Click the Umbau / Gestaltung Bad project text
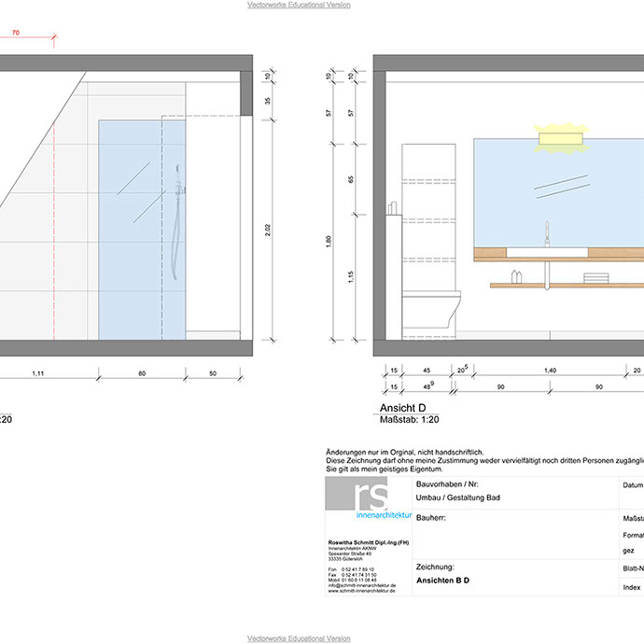Viewport: 644px width, 644px height. [455, 497]
